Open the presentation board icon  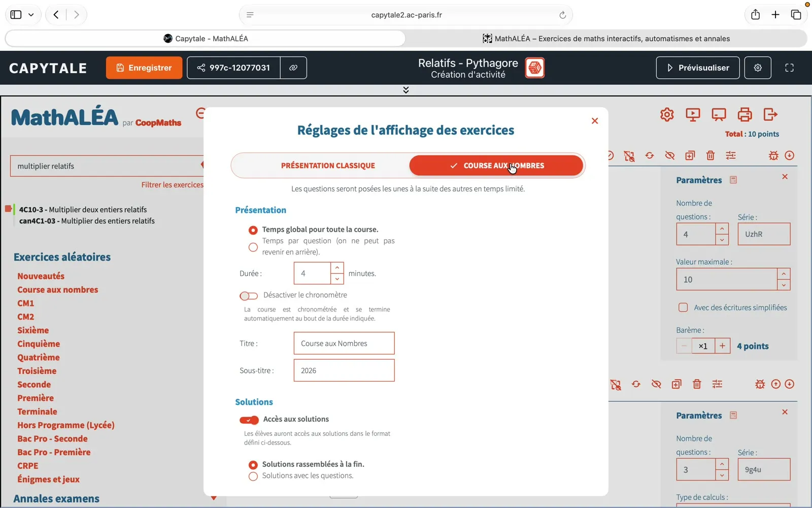point(719,115)
